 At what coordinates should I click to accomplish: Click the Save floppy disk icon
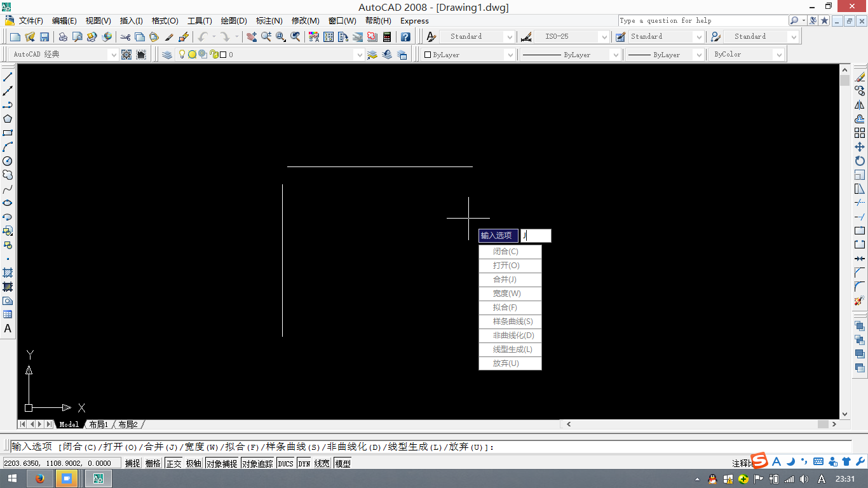[44, 37]
